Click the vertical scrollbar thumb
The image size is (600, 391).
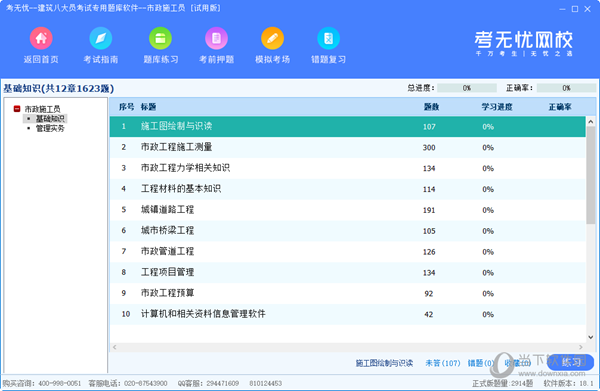591,174
